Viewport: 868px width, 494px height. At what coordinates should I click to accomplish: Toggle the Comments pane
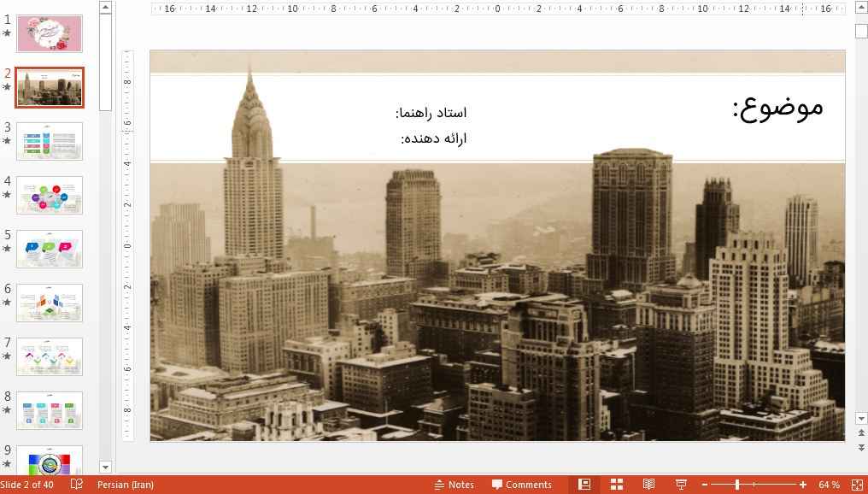click(521, 485)
